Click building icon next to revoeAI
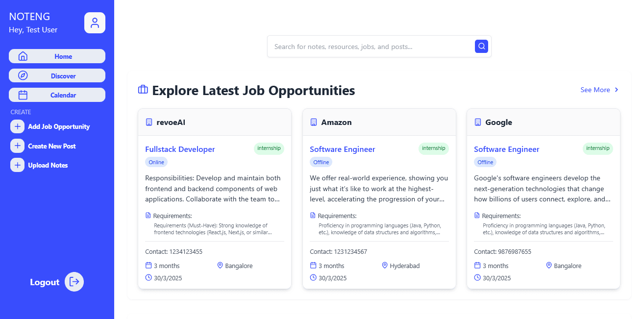 pyautogui.click(x=149, y=122)
